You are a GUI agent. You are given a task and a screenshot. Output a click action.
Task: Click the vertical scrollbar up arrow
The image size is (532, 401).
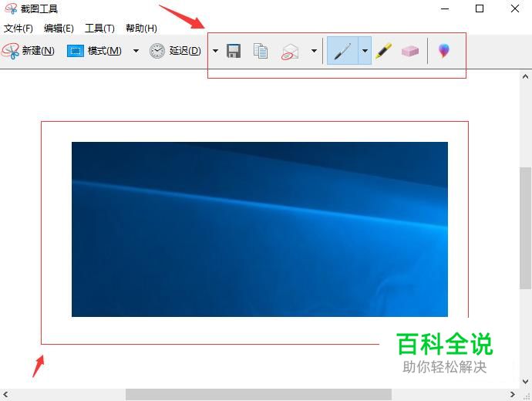pos(526,76)
